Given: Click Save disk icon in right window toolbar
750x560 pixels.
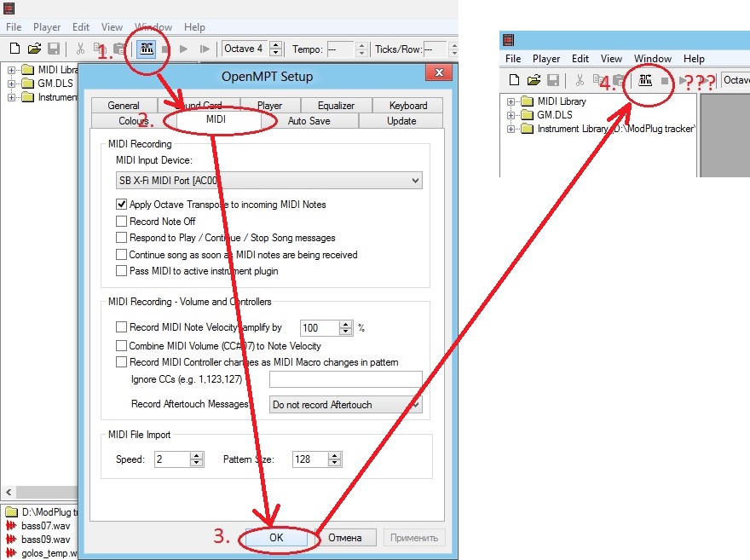Looking at the screenshot, I should point(553,80).
